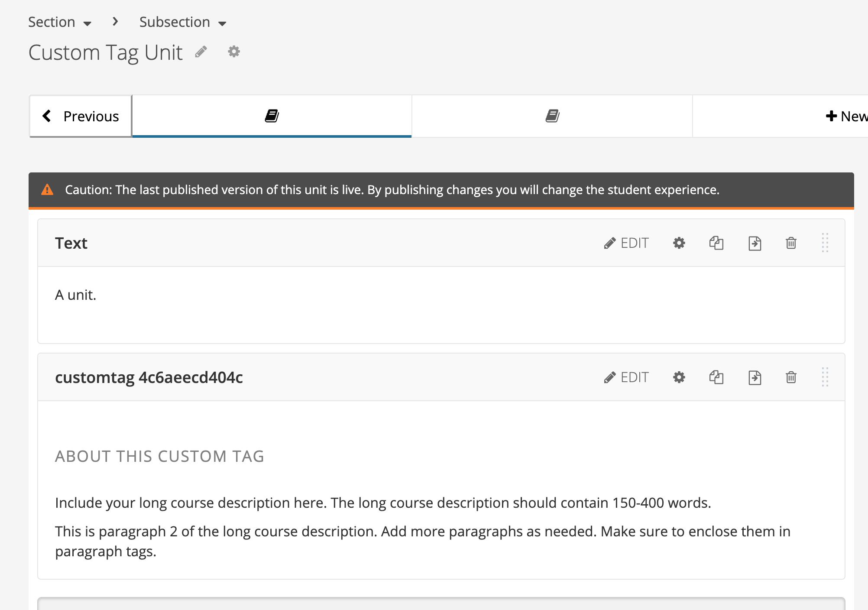
Task: Edit the Text component
Action: point(626,243)
